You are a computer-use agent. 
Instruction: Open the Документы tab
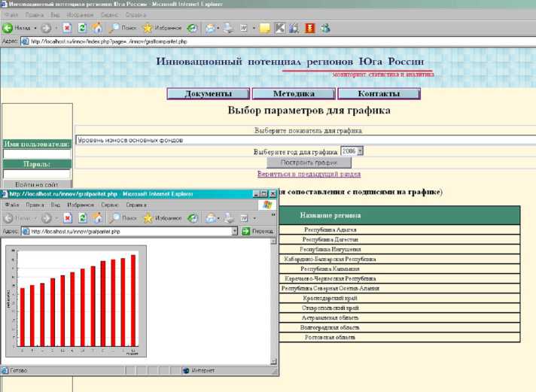tap(207, 94)
